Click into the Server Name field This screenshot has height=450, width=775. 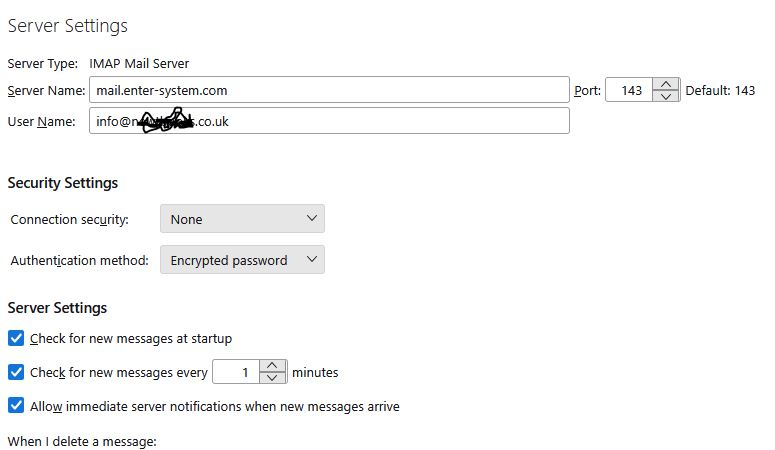click(329, 90)
